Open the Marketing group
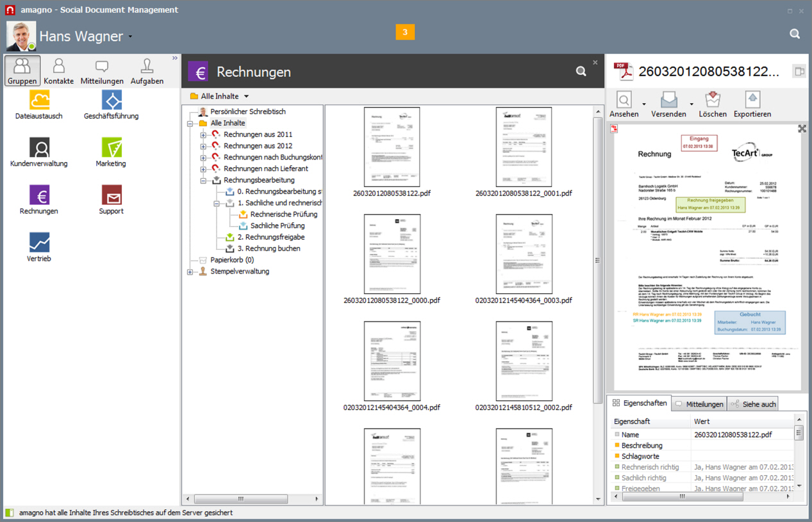Screen dimensions: 812x522 click(112, 149)
